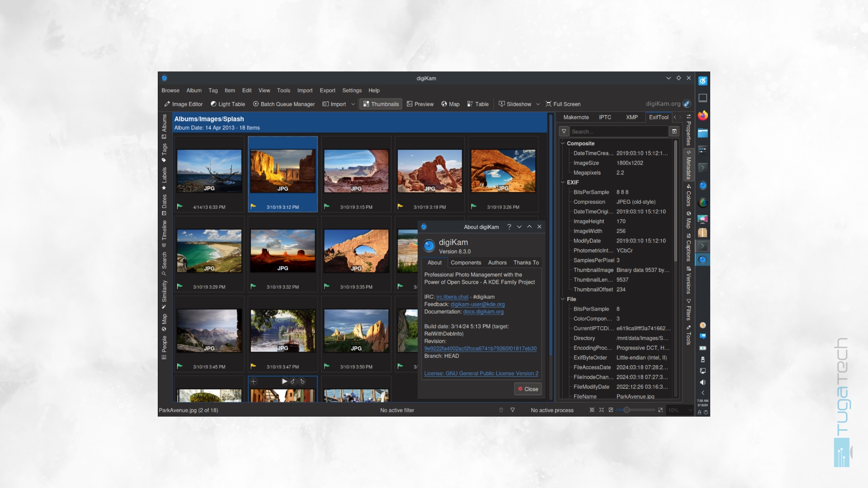
Task: Open the Tags left sidebar tab
Action: pyautogui.click(x=164, y=152)
